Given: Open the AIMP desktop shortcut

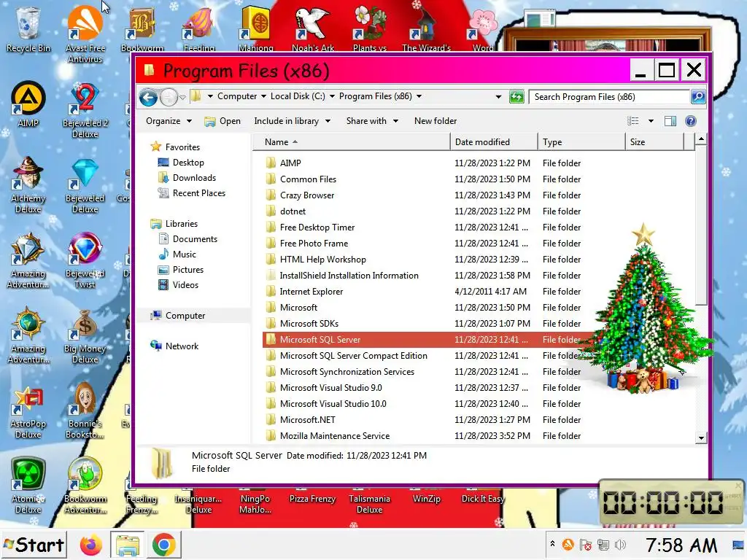Looking at the screenshot, I should [28, 105].
